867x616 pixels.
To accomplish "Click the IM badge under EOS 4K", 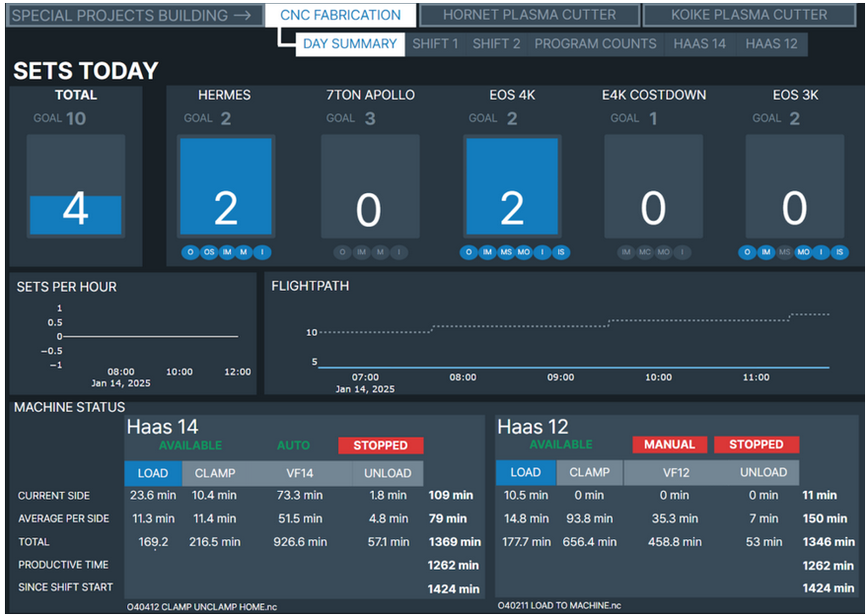I will pos(487,252).
